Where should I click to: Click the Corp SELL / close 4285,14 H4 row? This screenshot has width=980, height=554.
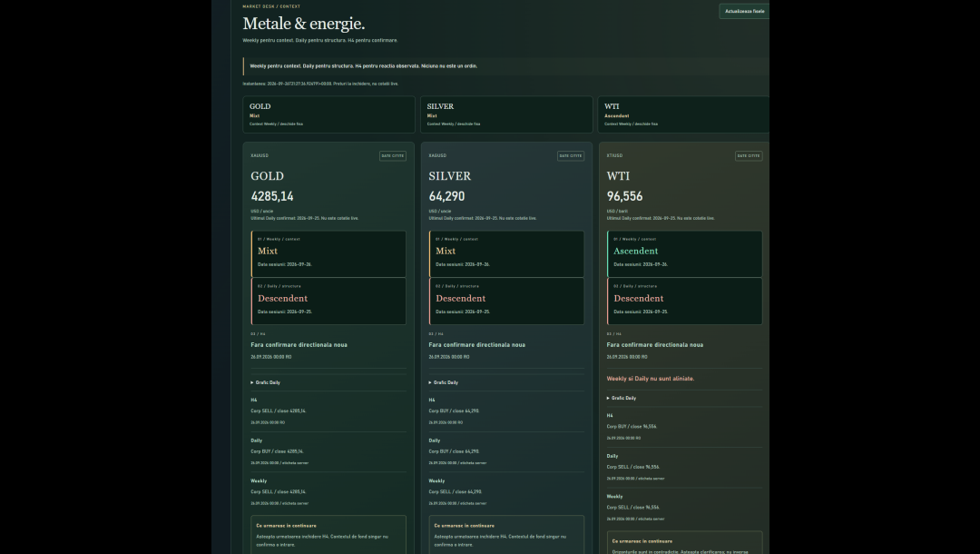coord(279,411)
